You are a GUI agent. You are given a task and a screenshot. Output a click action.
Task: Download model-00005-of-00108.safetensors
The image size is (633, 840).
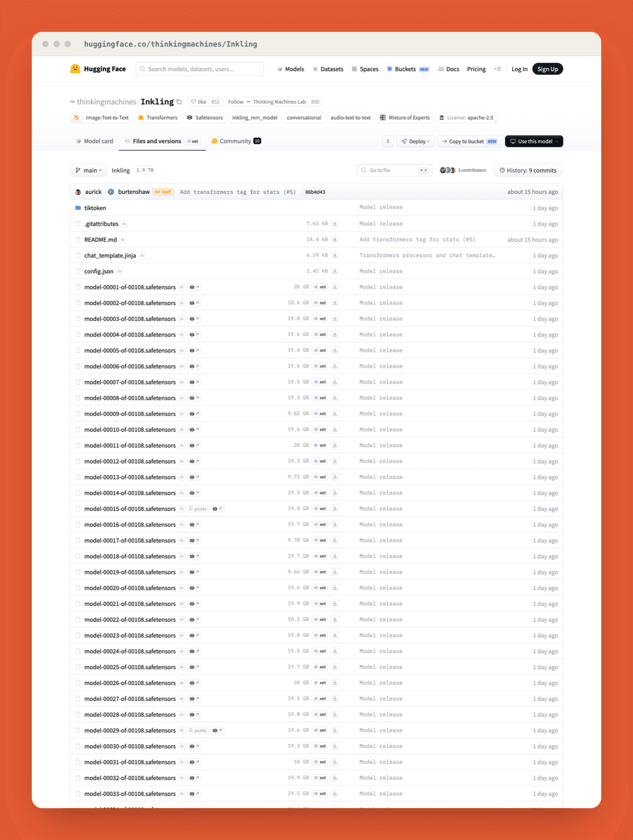tap(335, 350)
